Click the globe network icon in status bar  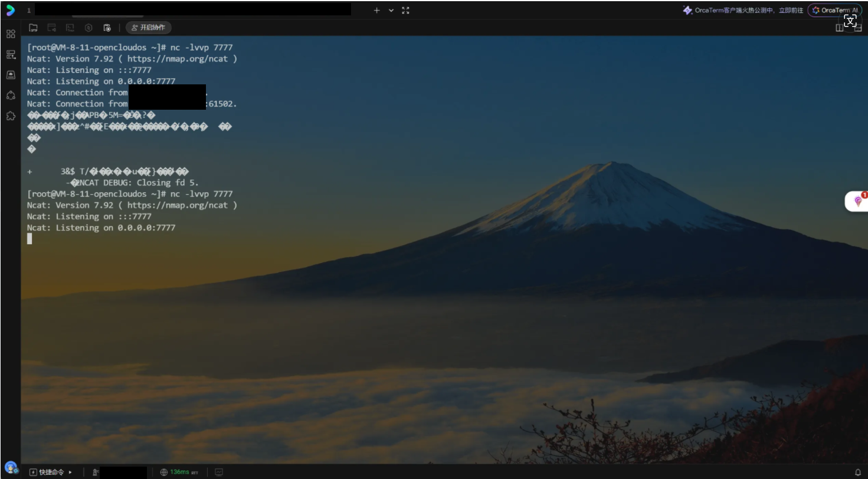tap(164, 472)
